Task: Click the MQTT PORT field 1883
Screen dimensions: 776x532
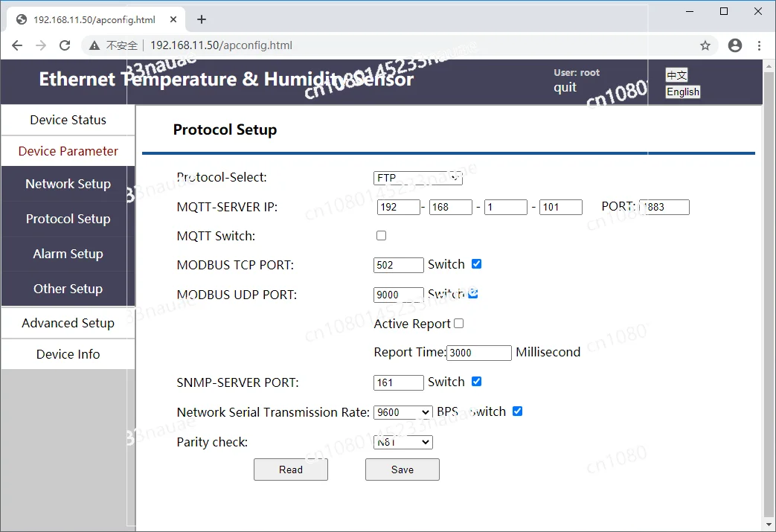Action: pos(664,207)
